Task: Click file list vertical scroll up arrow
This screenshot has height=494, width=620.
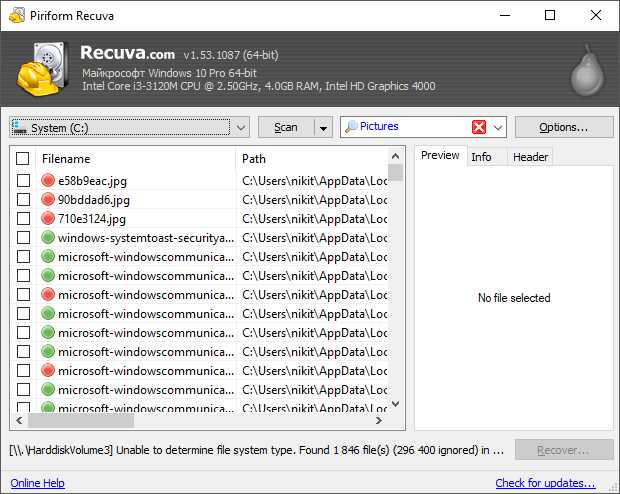Action: coord(395,156)
